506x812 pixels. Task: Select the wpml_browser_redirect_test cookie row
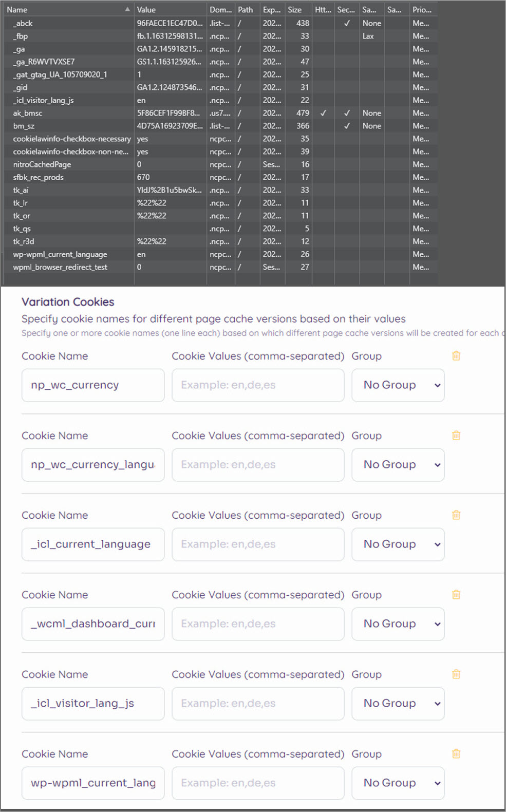click(221, 267)
